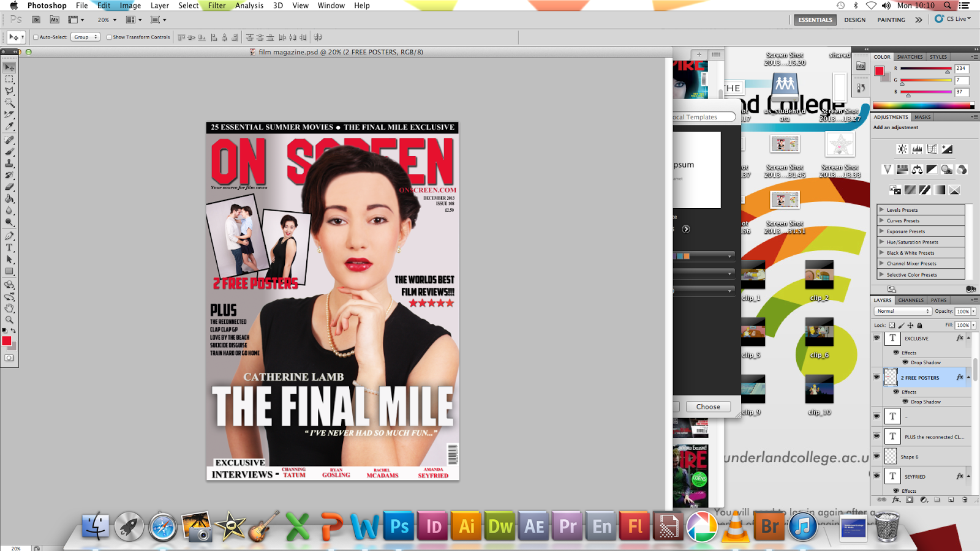Select the Zoom tool at the toolbox bottom
980x551 pixels.
point(10,320)
